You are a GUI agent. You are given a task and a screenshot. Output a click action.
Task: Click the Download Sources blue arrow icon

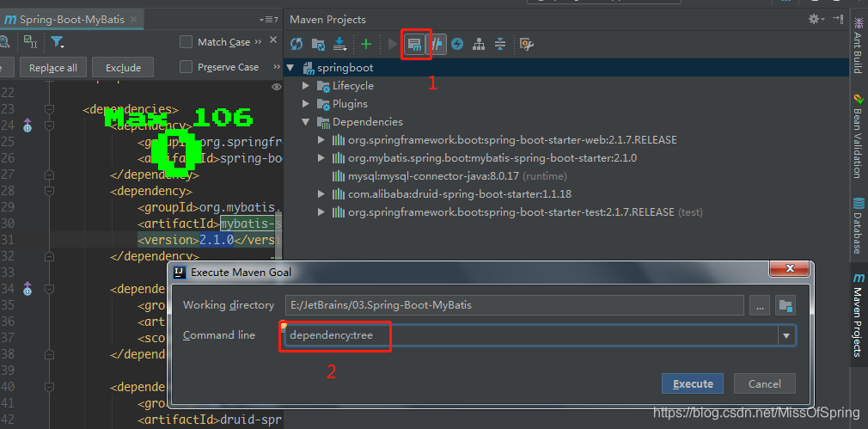pyautogui.click(x=340, y=45)
